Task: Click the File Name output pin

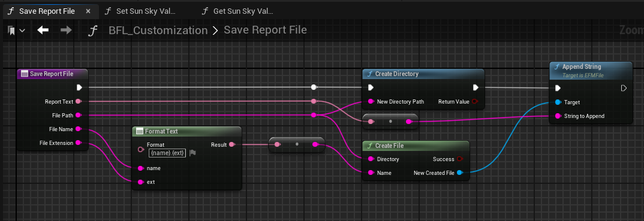Action: point(78,129)
